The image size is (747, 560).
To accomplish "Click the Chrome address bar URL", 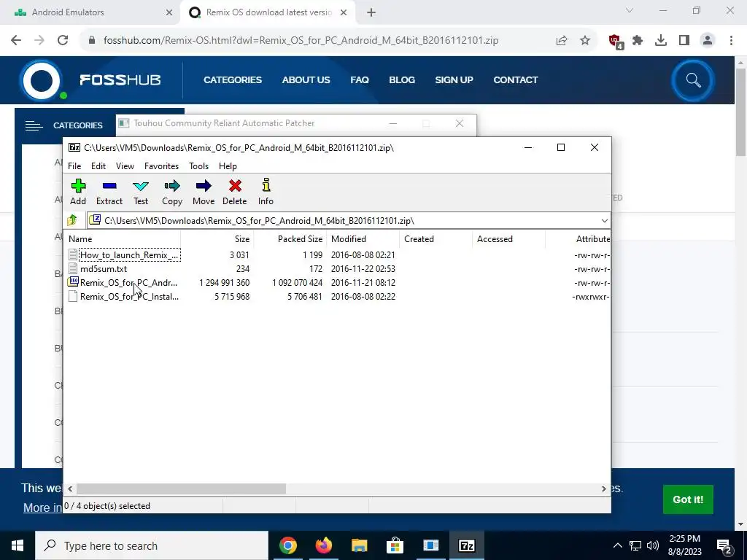I will click(301, 41).
